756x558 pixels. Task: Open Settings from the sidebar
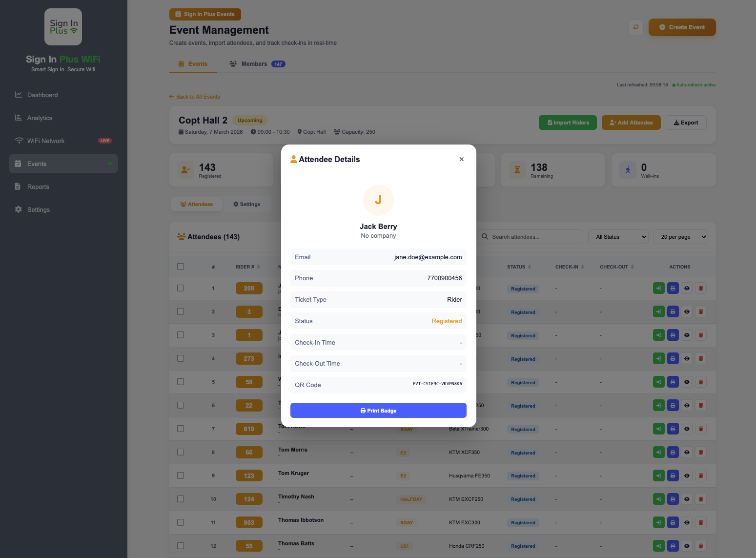tap(39, 210)
